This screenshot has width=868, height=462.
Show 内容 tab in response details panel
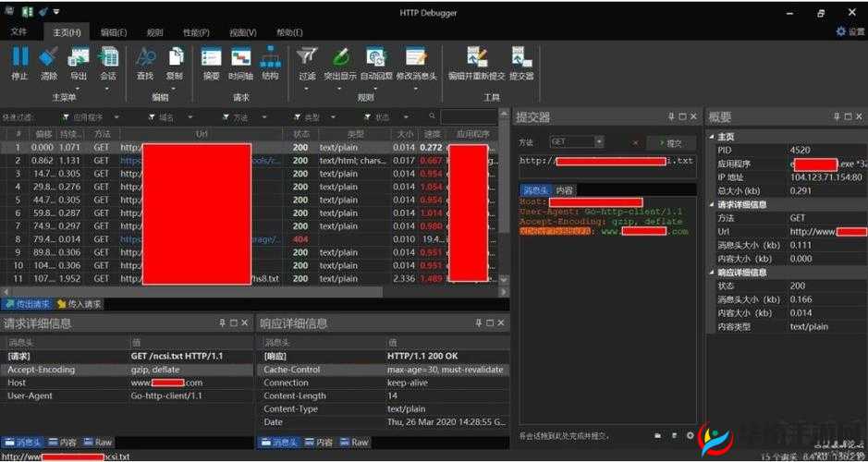pyautogui.click(x=319, y=442)
